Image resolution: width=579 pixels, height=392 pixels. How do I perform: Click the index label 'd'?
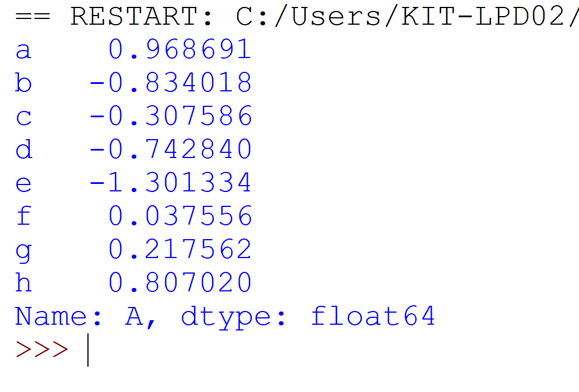[23, 149]
